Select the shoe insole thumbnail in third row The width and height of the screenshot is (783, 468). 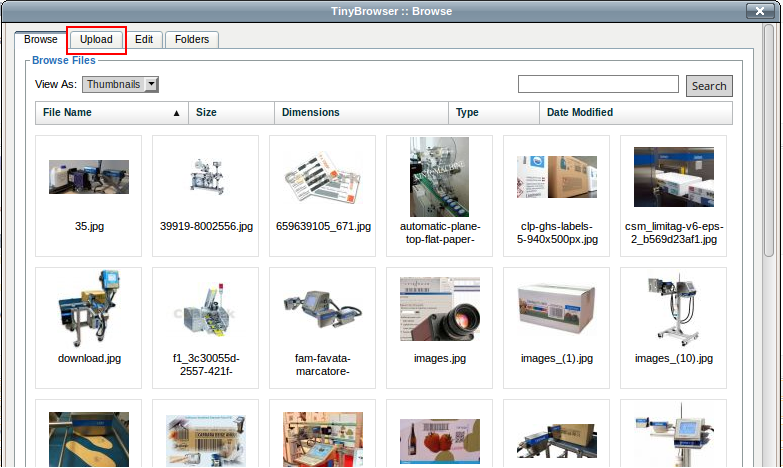click(89, 440)
